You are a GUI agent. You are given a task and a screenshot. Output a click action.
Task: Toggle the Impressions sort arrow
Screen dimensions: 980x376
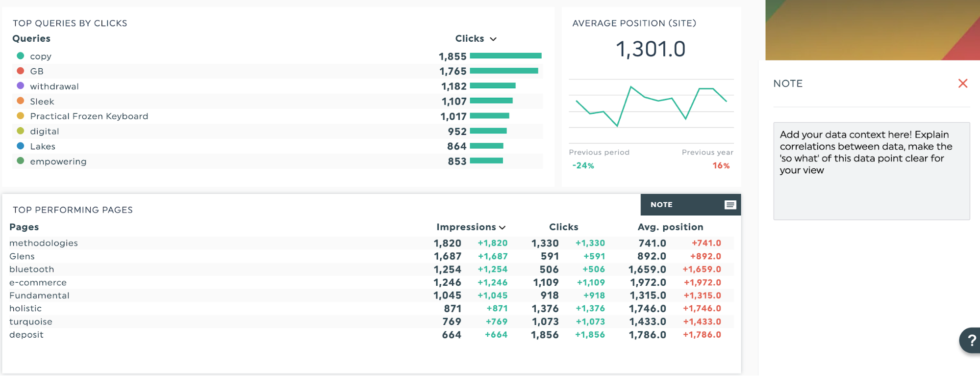502,227
